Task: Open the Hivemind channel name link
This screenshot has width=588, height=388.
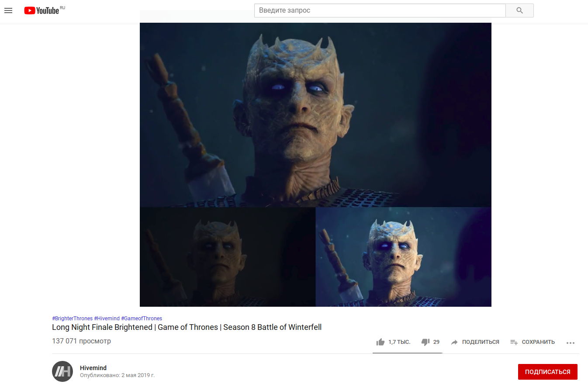Action: click(x=93, y=368)
